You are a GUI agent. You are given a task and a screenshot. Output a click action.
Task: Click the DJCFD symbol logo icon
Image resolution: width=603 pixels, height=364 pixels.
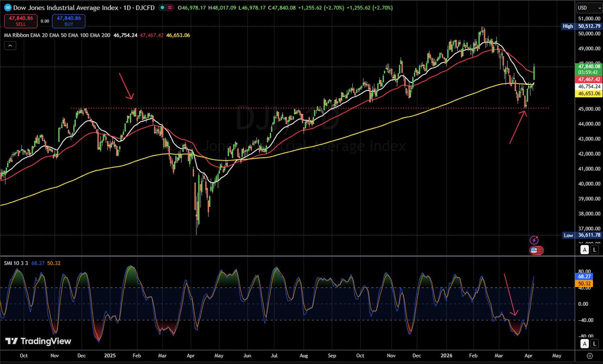(7, 7)
